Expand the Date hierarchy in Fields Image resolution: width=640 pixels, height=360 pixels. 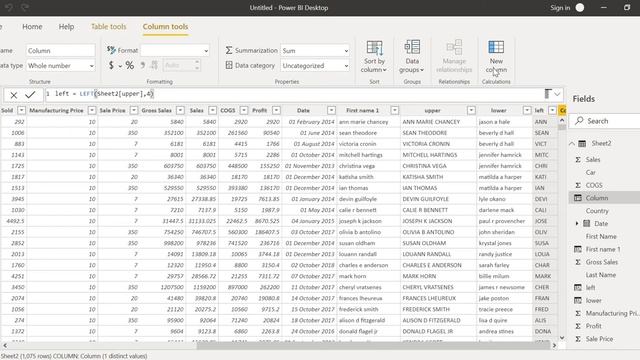point(577,223)
